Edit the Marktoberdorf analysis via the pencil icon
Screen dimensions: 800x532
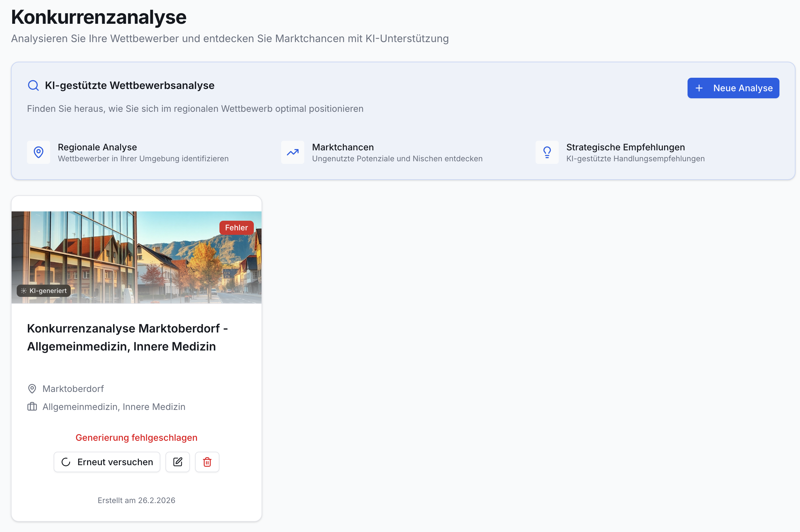pyautogui.click(x=178, y=462)
